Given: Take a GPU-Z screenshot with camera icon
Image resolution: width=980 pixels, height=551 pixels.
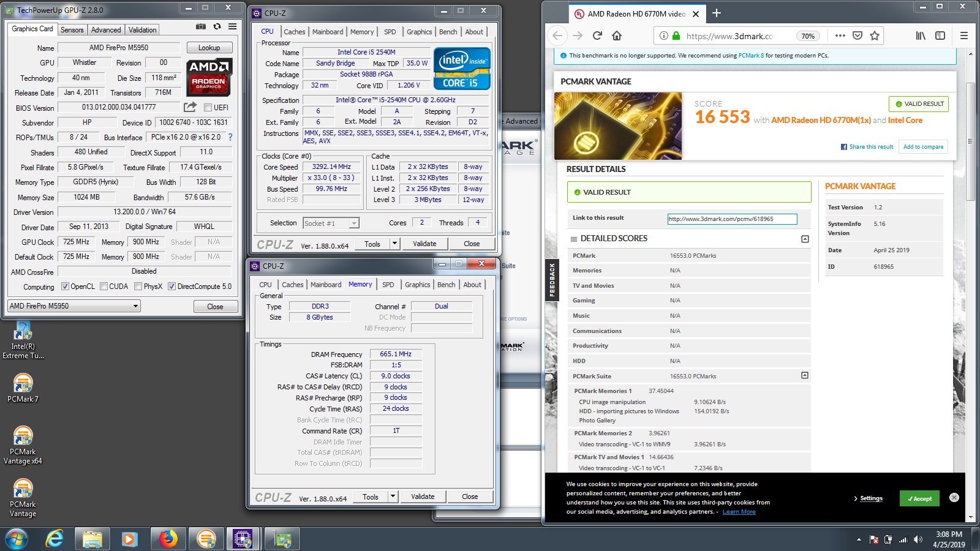Looking at the screenshot, I should (201, 26).
